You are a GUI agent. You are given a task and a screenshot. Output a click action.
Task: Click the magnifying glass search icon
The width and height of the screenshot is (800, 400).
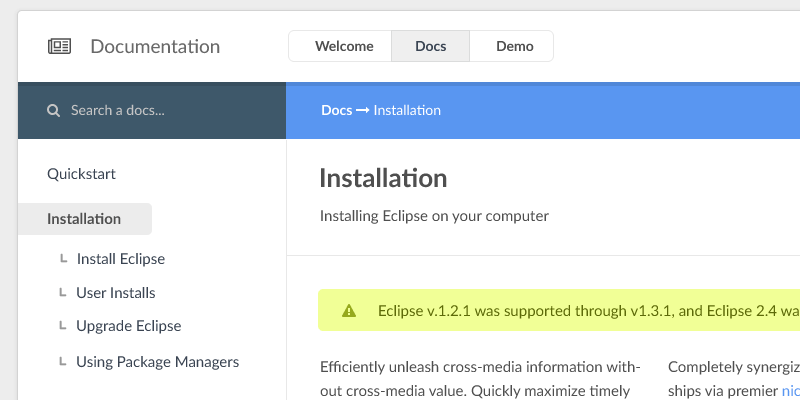53,111
